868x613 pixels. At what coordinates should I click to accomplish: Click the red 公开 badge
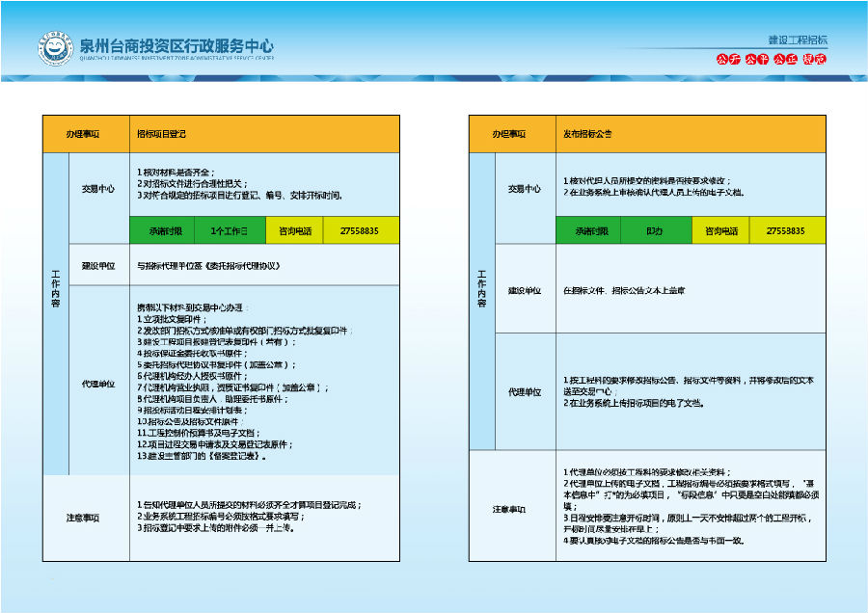(x=728, y=59)
